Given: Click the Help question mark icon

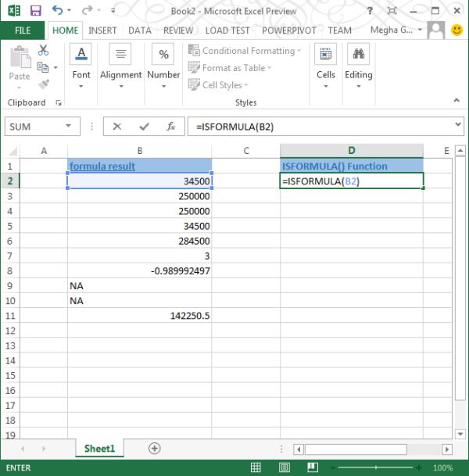Looking at the screenshot, I should (370, 11).
